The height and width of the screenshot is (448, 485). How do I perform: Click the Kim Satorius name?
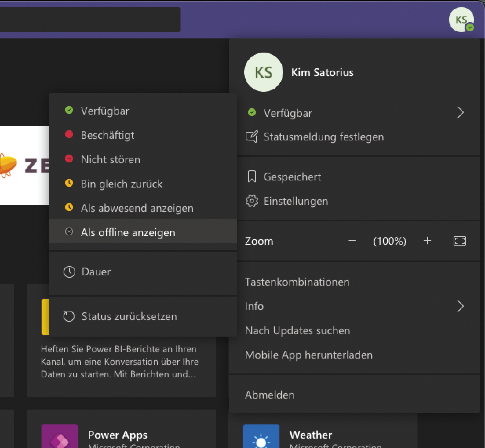click(322, 72)
